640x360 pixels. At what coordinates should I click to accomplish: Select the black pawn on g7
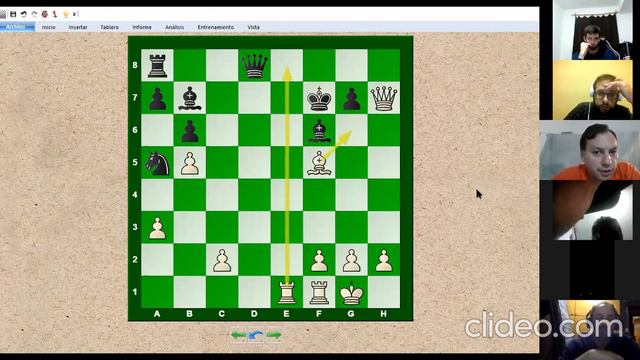pyautogui.click(x=351, y=98)
